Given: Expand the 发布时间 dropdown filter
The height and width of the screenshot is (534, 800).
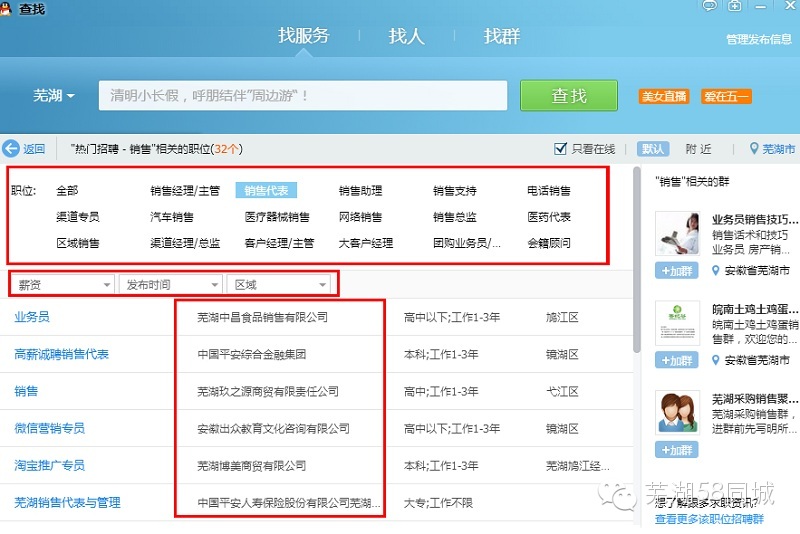Looking at the screenshot, I should point(170,285).
